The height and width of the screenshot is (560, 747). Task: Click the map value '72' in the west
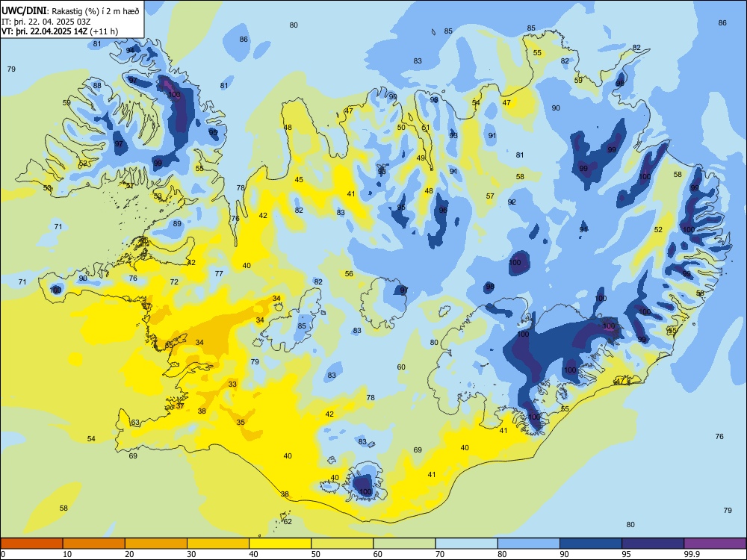pyautogui.click(x=174, y=282)
